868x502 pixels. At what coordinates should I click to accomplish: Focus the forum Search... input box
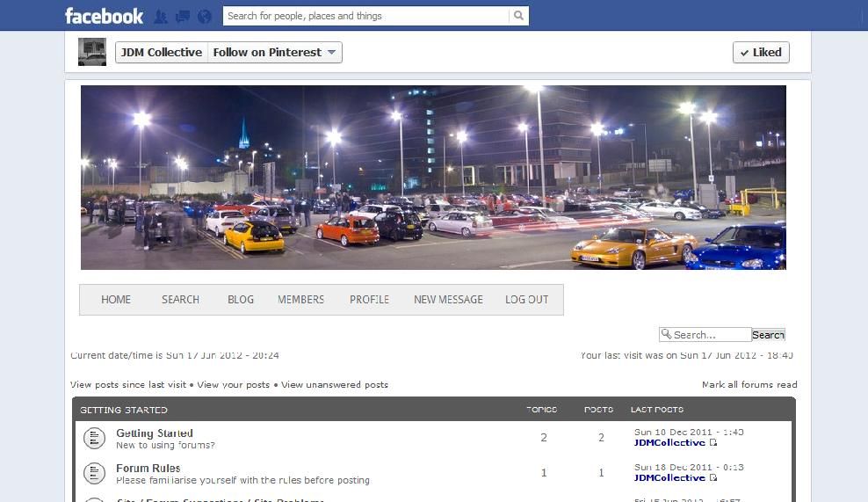click(705, 335)
